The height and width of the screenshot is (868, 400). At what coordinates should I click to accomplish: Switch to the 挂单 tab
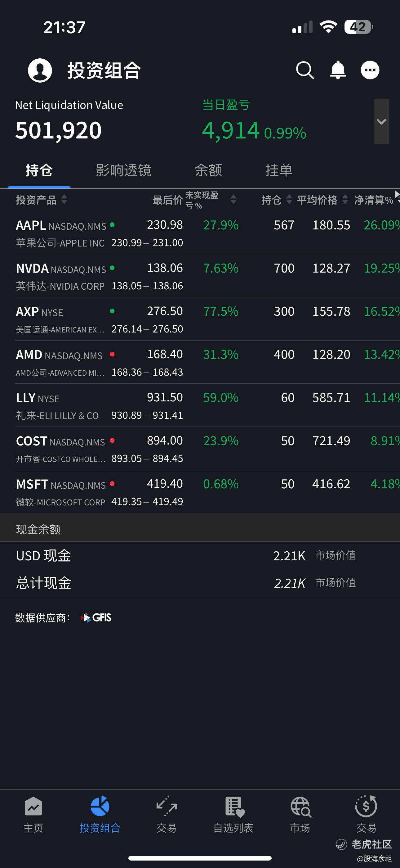(x=279, y=170)
